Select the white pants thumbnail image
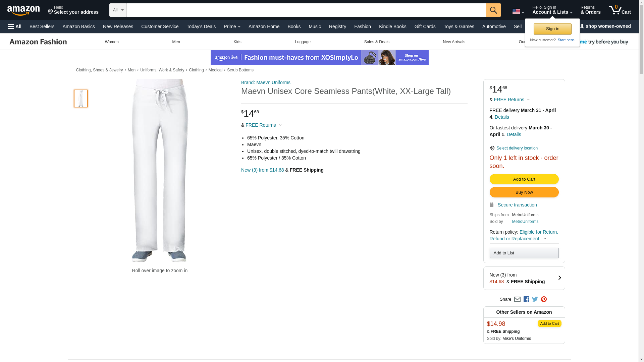This screenshot has width=644, height=362. click(x=81, y=98)
